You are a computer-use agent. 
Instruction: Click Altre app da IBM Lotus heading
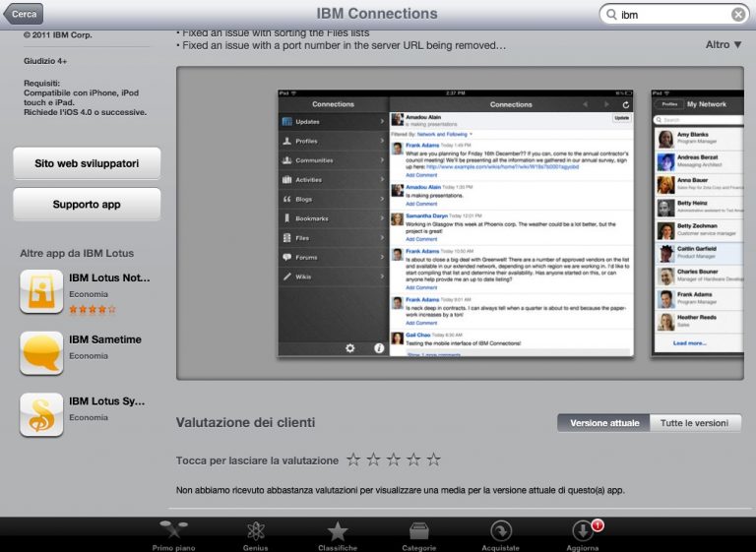pos(77,253)
